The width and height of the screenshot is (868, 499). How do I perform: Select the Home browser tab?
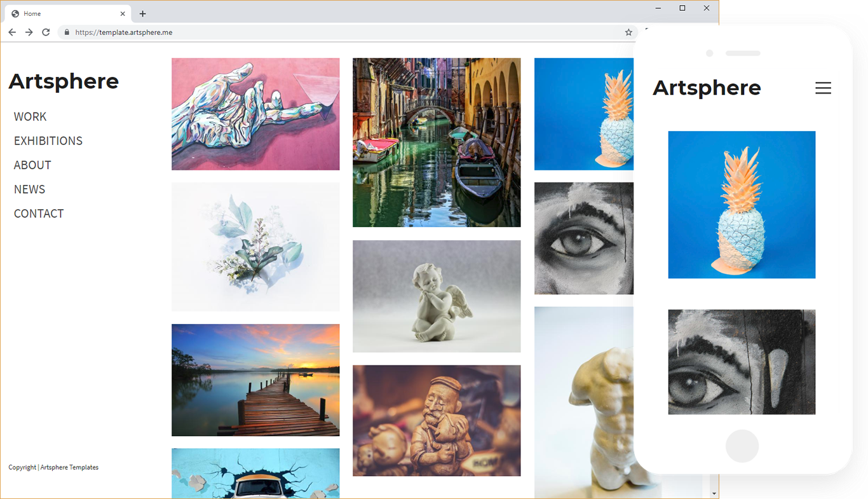[x=64, y=14]
